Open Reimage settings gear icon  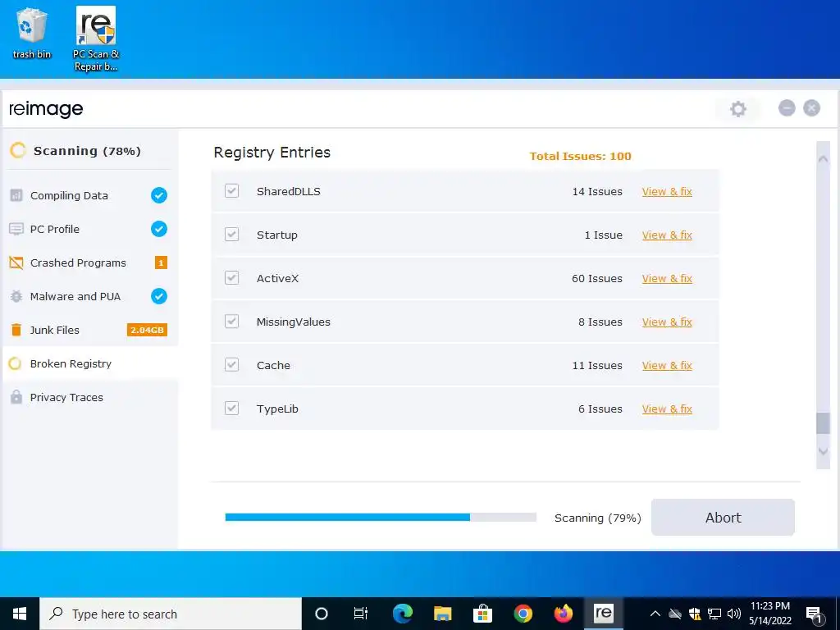coord(737,109)
